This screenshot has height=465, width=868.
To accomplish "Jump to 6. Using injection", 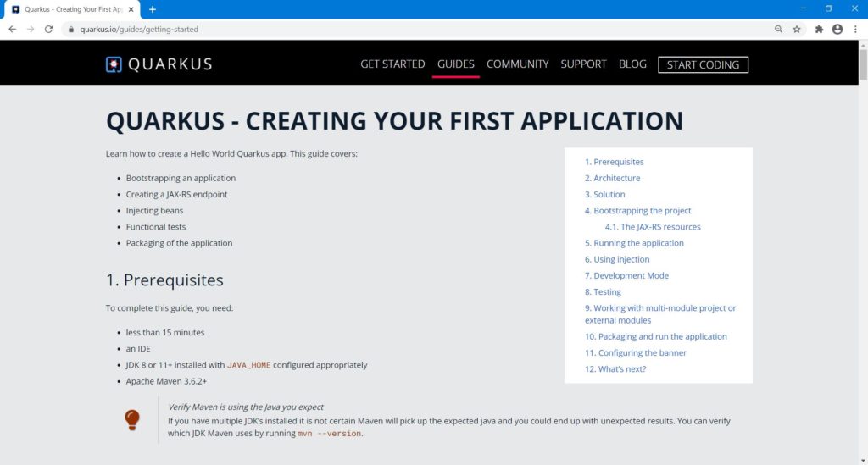I will pyautogui.click(x=617, y=259).
